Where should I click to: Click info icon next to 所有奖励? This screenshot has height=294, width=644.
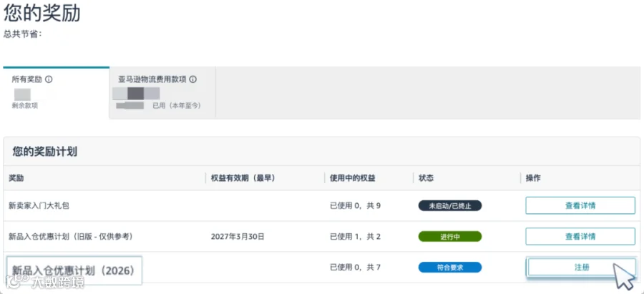tap(49, 79)
